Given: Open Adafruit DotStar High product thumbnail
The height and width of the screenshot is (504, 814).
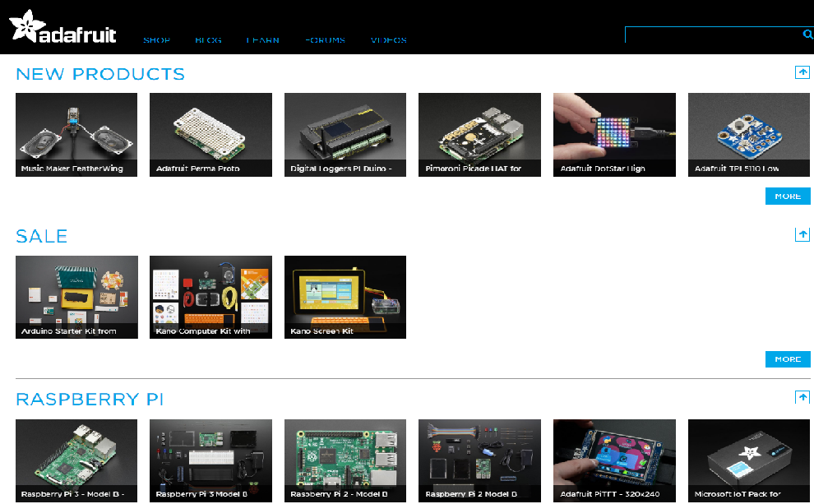Looking at the screenshot, I should pyautogui.click(x=615, y=135).
